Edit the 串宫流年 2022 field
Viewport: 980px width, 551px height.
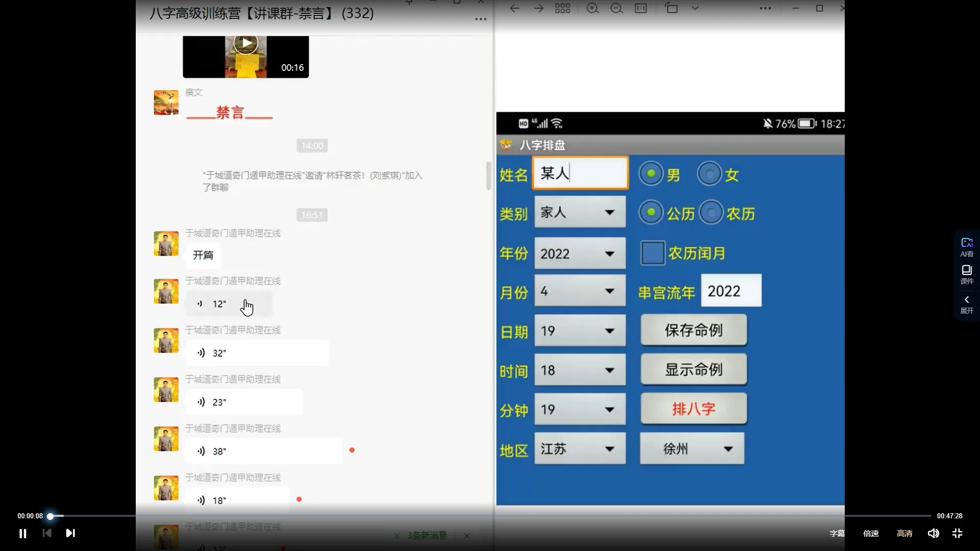coord(731,291)
